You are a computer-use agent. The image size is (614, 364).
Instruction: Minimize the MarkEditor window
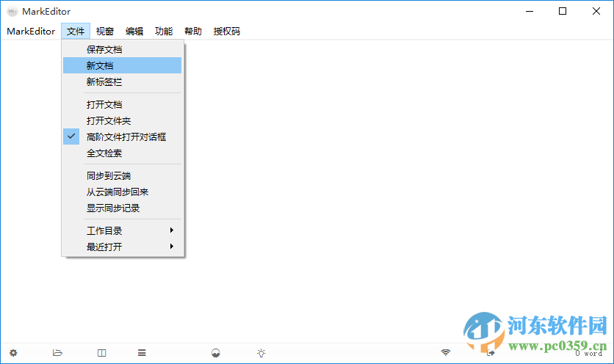pos(530,11)
